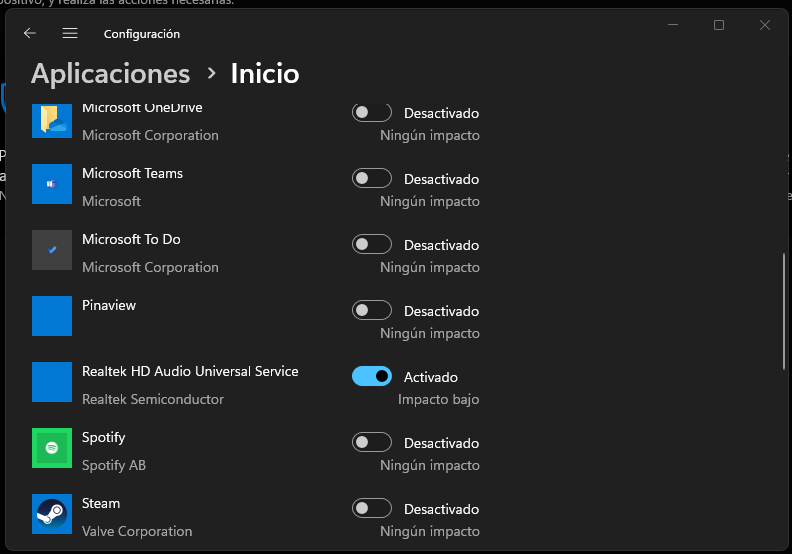The height and width of the screenshot is (554, 792).
Task: Open the hamburger navigation menu
Action: coord(70,34)
